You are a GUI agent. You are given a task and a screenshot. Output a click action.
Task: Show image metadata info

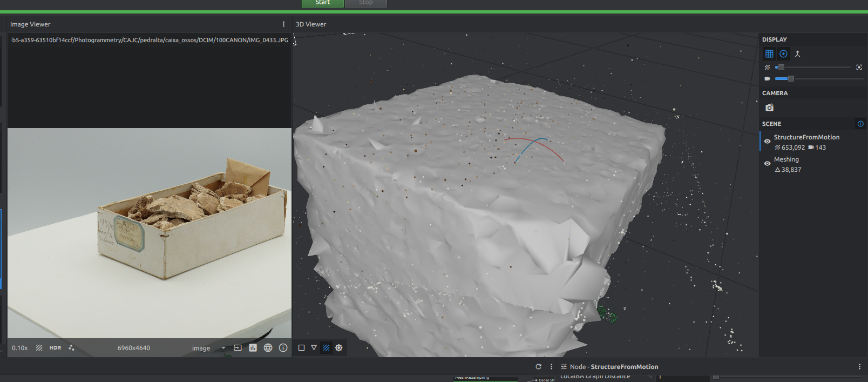coord(283,348)
